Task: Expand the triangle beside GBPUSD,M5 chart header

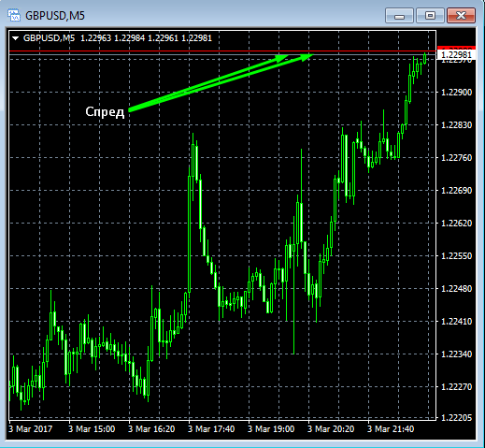Action: pos(15,38)
